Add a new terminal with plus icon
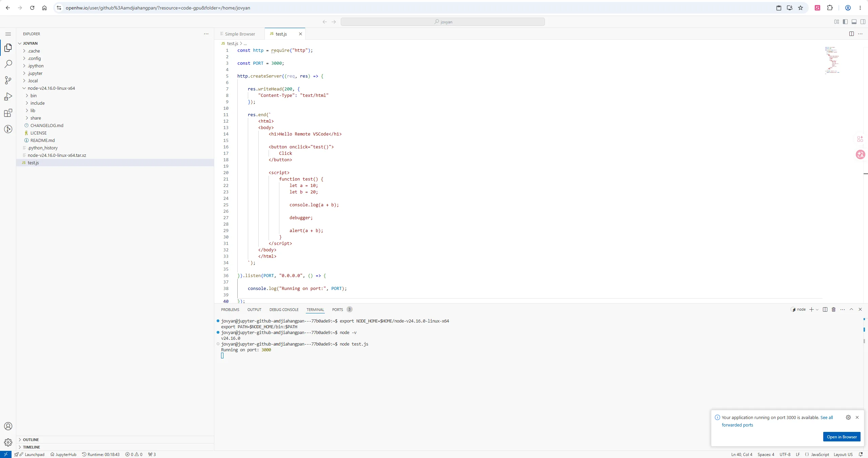868x458 pixels. click(811, 309)
